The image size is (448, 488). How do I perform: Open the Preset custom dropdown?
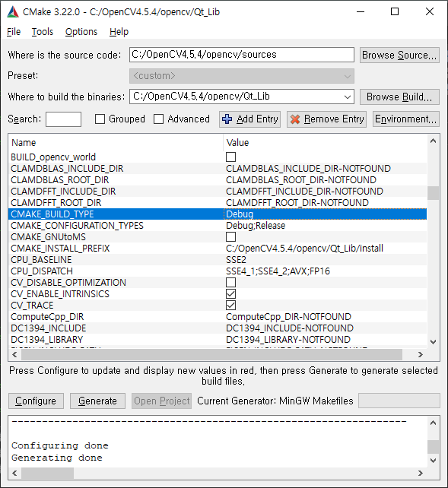242,76
